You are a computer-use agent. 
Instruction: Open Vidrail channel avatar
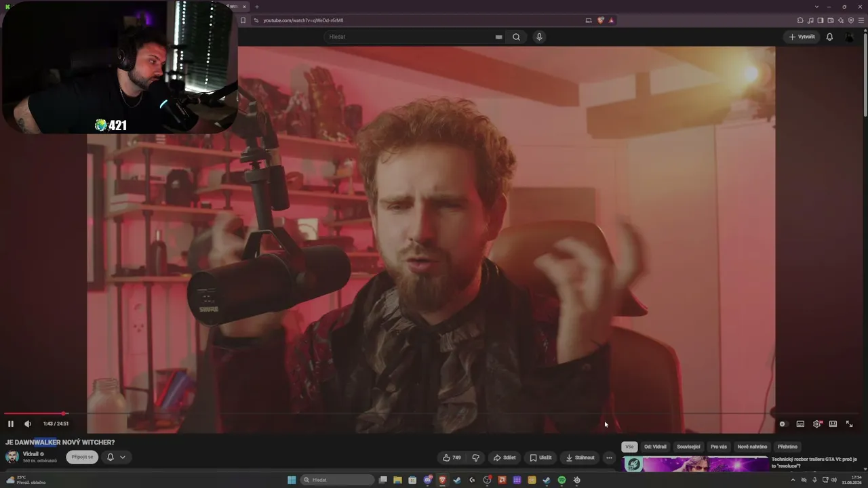(12, 457)
